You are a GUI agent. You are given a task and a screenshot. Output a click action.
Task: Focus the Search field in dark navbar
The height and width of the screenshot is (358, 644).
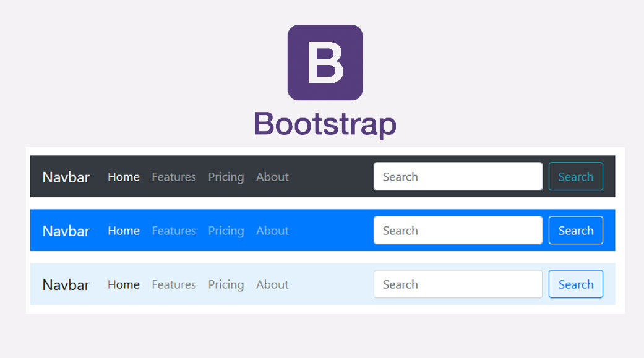click(458, 177)
